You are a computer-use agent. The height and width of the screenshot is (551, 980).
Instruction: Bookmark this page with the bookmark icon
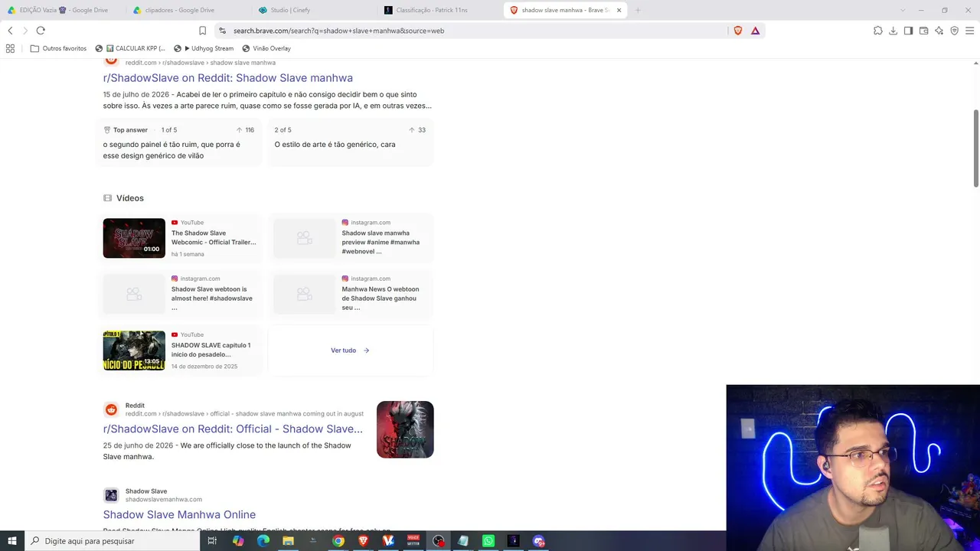[202, 31]
